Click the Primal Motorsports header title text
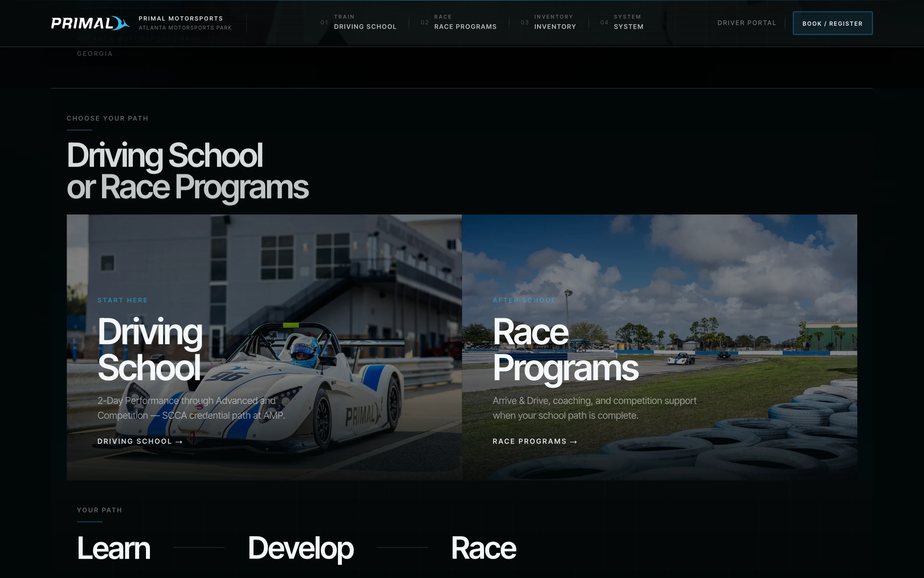Screen dimensions: 924x578 tap(181, 18)
